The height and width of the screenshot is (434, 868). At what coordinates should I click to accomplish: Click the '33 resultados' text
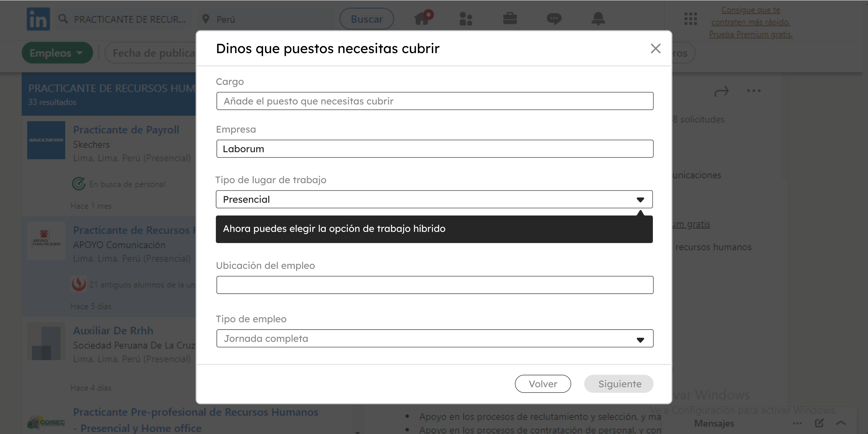pos(52,102)
